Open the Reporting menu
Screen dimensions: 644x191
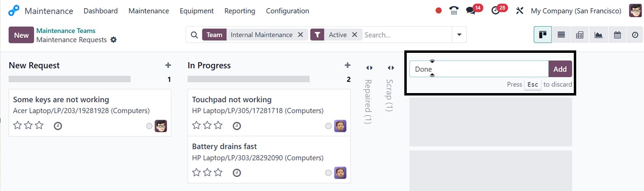pos(240,11)
